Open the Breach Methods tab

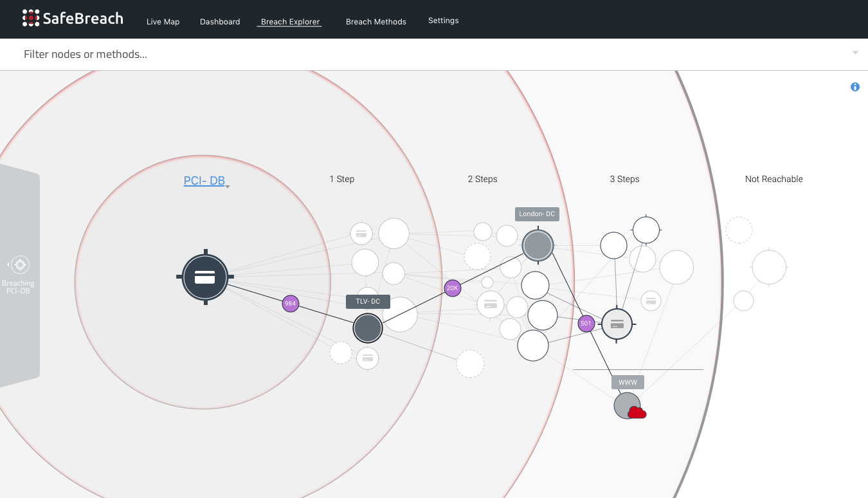click(376, 22)
